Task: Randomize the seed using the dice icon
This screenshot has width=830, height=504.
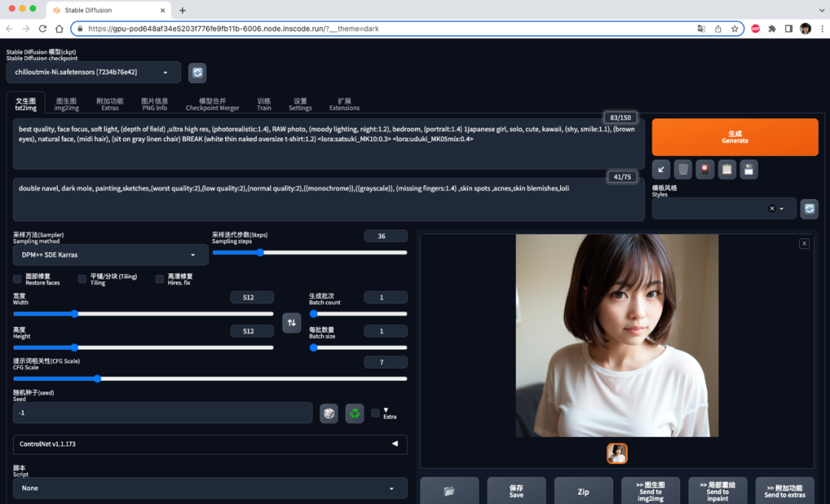Action: 329,413
